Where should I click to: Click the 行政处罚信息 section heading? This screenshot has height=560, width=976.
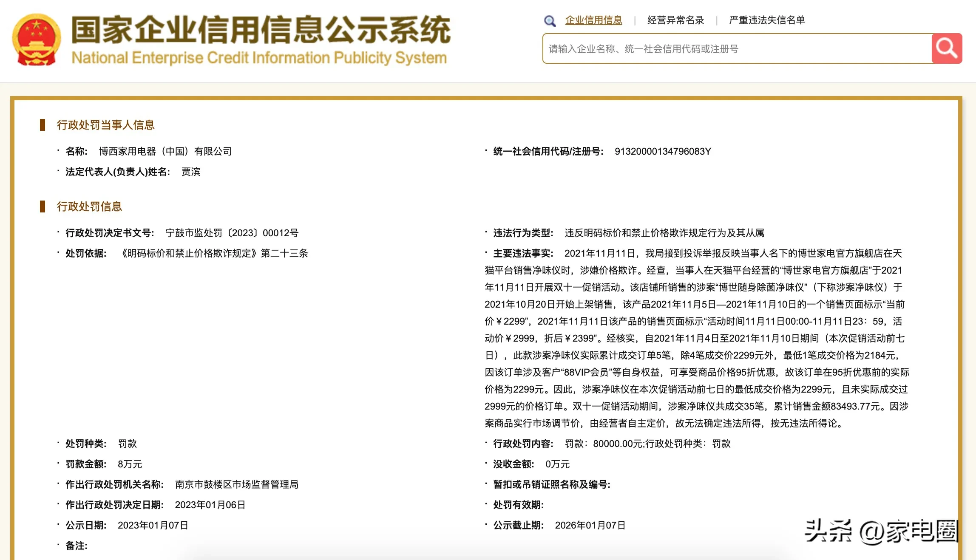tap(89, 206)
